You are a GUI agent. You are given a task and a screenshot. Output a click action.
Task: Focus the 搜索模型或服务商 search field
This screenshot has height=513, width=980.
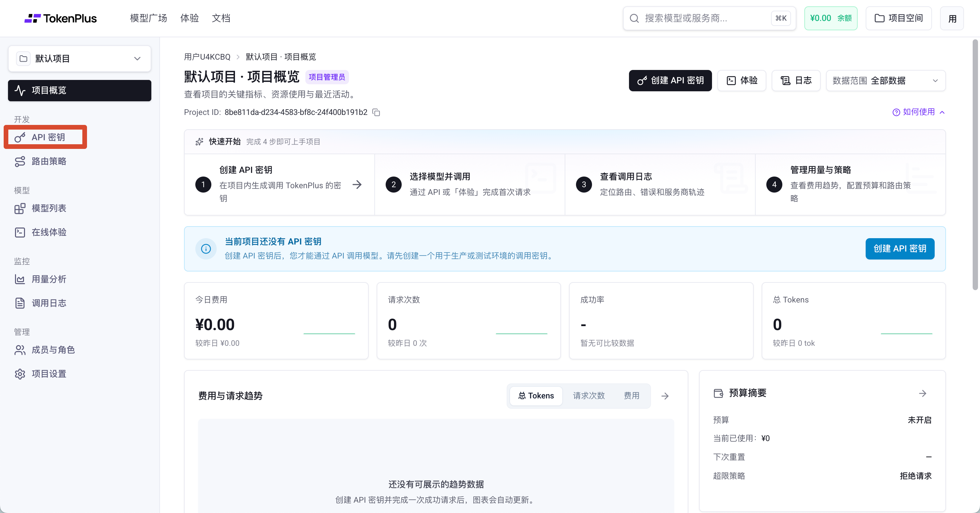point(709,18)
